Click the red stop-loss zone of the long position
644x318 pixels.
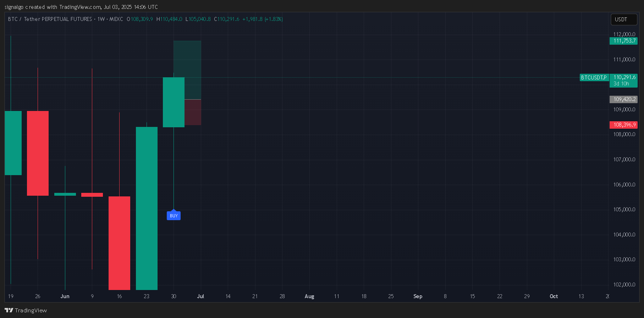pos(193,112)
